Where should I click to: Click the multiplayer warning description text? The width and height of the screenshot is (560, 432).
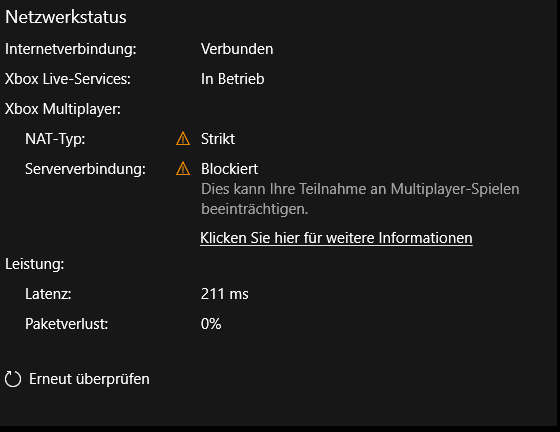click(x=360, y=199)
